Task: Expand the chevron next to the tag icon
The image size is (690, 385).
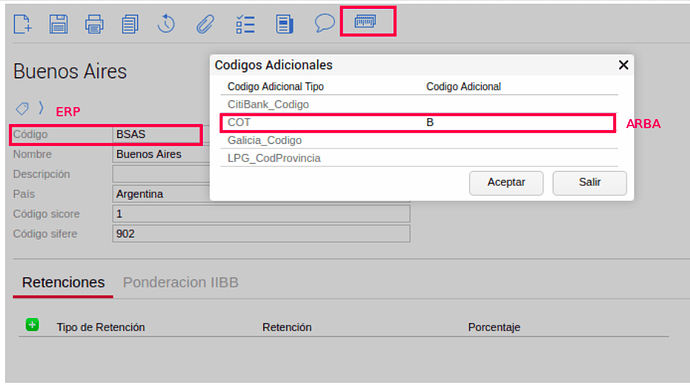Action: click(41, 108)
